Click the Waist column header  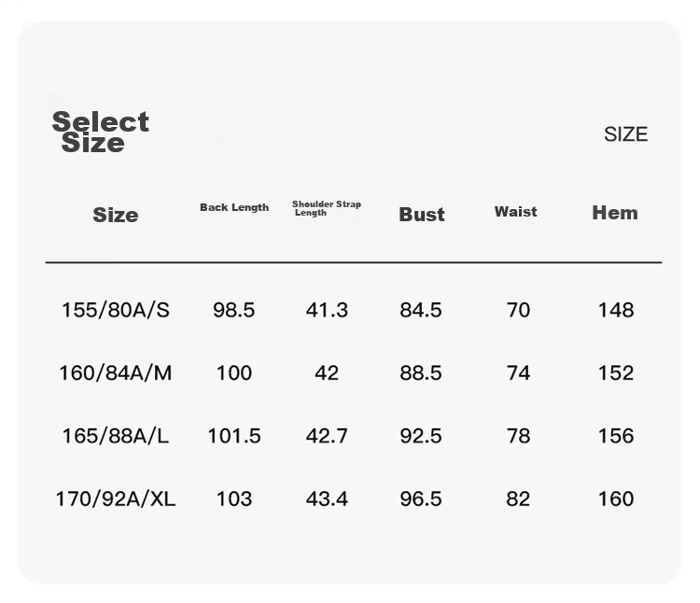pyautogui.click(x=515, y=212)
